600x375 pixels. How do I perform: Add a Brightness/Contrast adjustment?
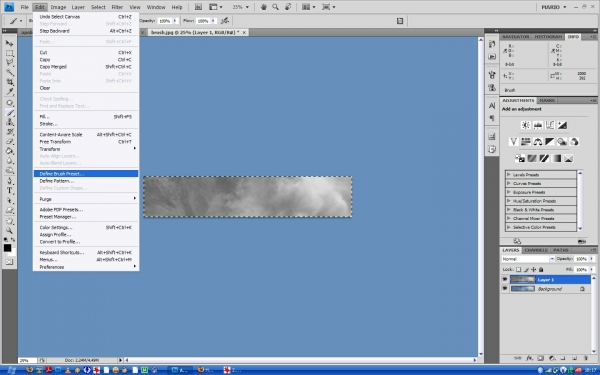[525, 125]
